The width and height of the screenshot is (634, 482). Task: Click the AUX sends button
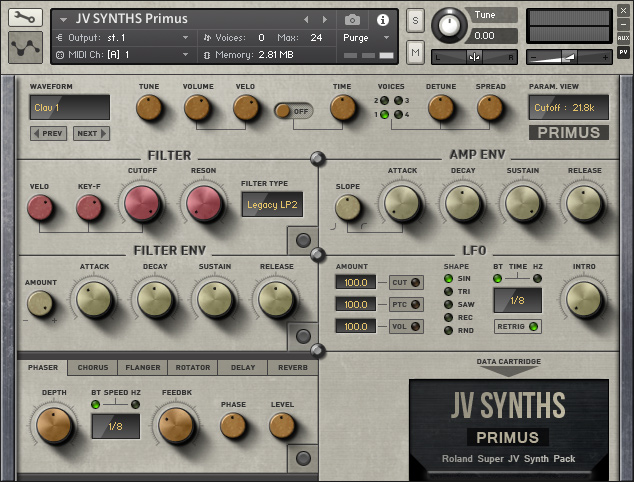(x=623, y=38)
